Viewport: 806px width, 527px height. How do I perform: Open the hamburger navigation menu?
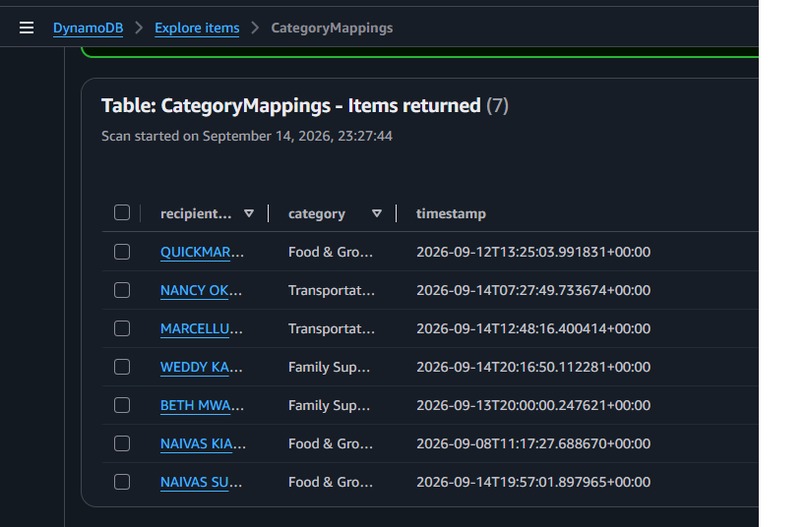[x=27, y=28]
